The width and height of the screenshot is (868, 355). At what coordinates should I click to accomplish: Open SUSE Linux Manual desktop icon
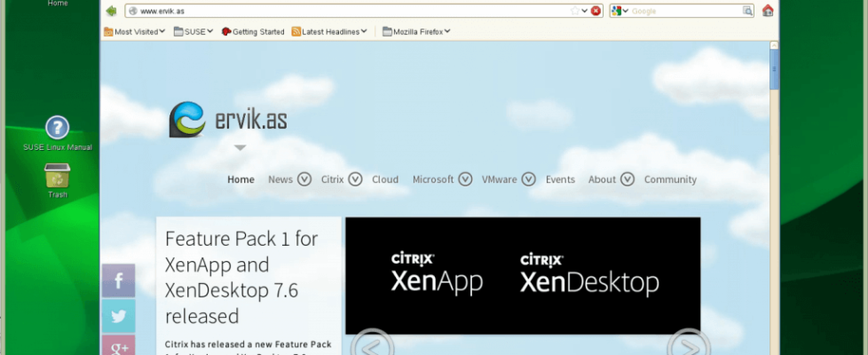[58, 133]
